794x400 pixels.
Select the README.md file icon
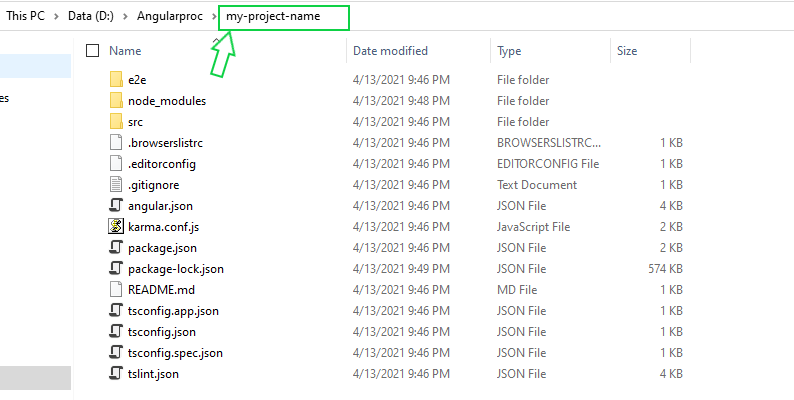[116, 290]
